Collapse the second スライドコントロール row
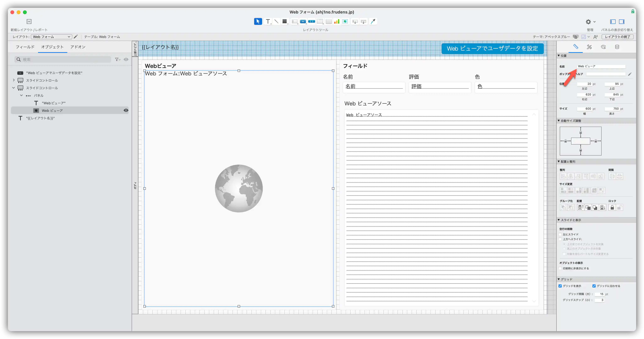644x339 pixels. 14,88
